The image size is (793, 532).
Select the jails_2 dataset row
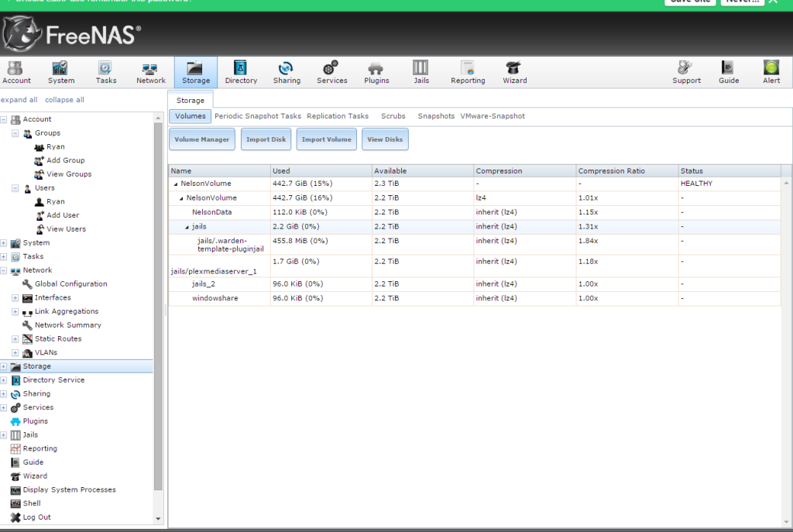coord(475,284)
